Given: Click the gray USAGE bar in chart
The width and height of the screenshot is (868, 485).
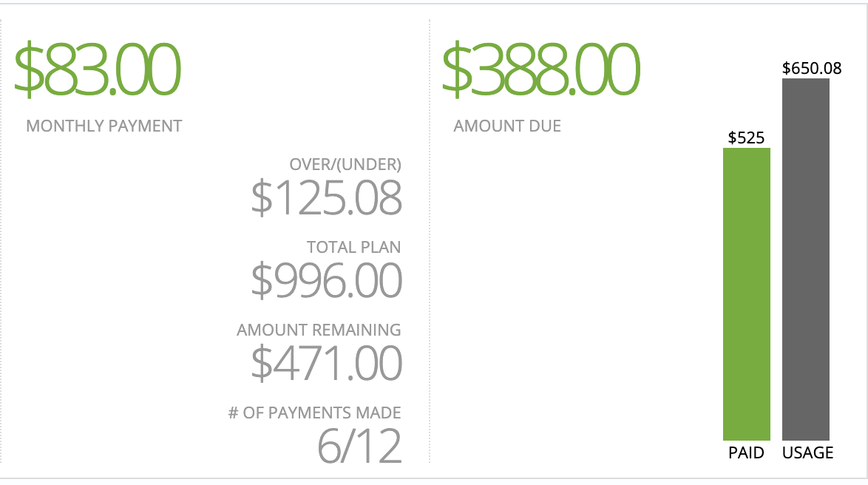Looking at the screenshot, I should (x=805, y=259).
